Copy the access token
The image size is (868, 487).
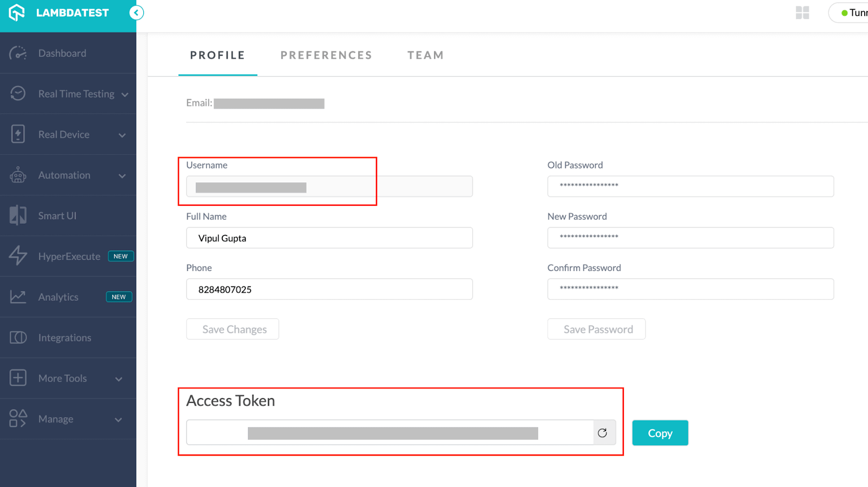tap(660, 433)
